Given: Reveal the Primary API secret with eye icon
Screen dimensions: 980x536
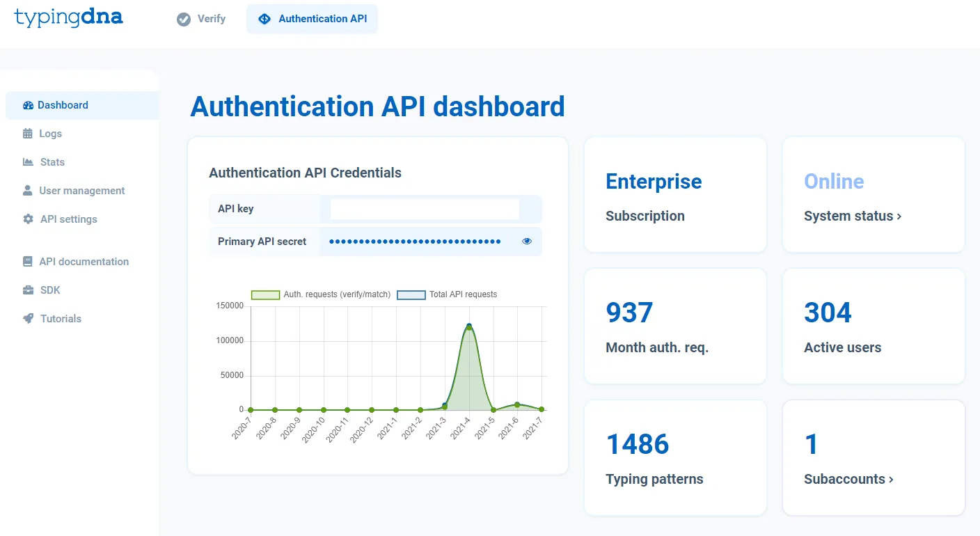Looking at the screenshot, I should click(527, 242).
